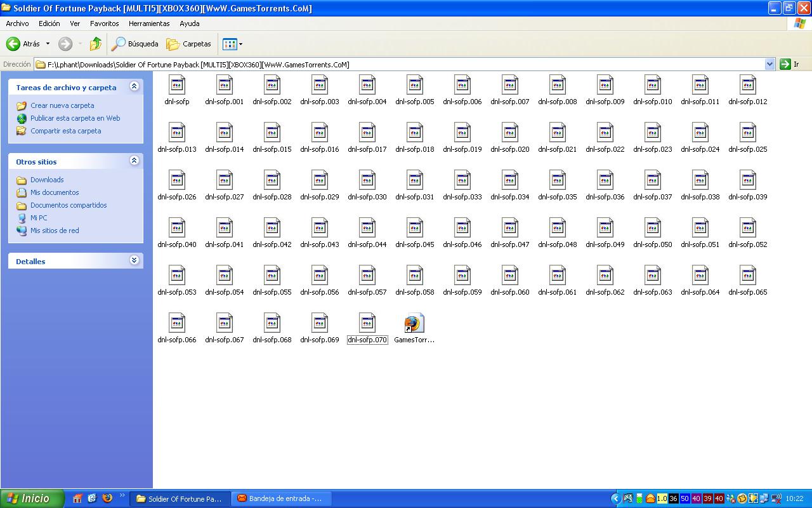Open the Ver menu
The width and height of the screenshot is (812, 508).
pyautogui.click(x=75, y=23)
